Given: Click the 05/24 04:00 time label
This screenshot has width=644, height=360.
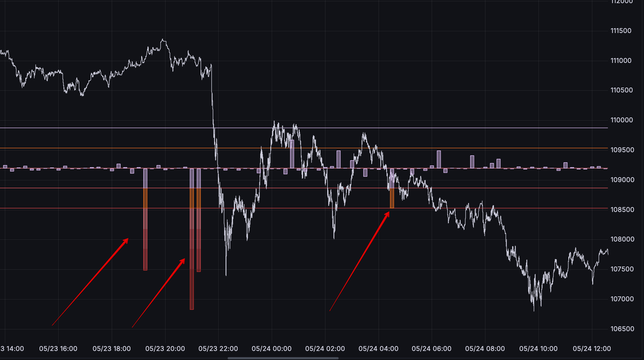Looking at the screenshot, I should coord(378,349).
